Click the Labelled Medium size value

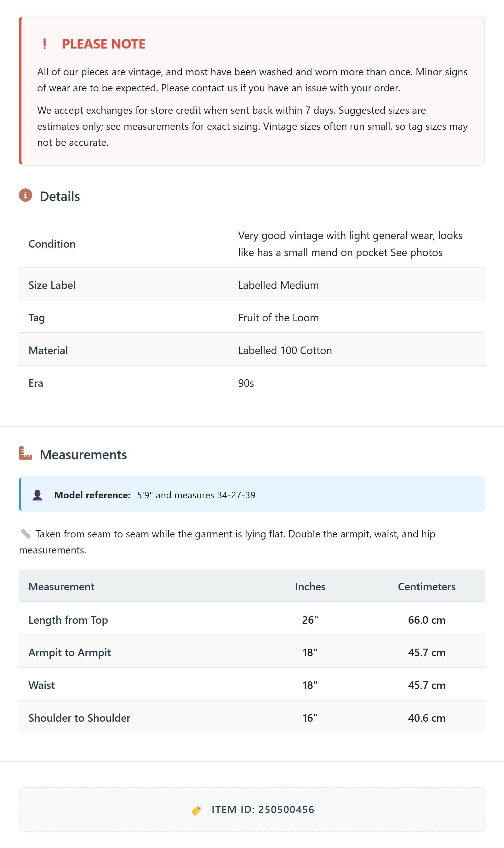click(278, 285)
